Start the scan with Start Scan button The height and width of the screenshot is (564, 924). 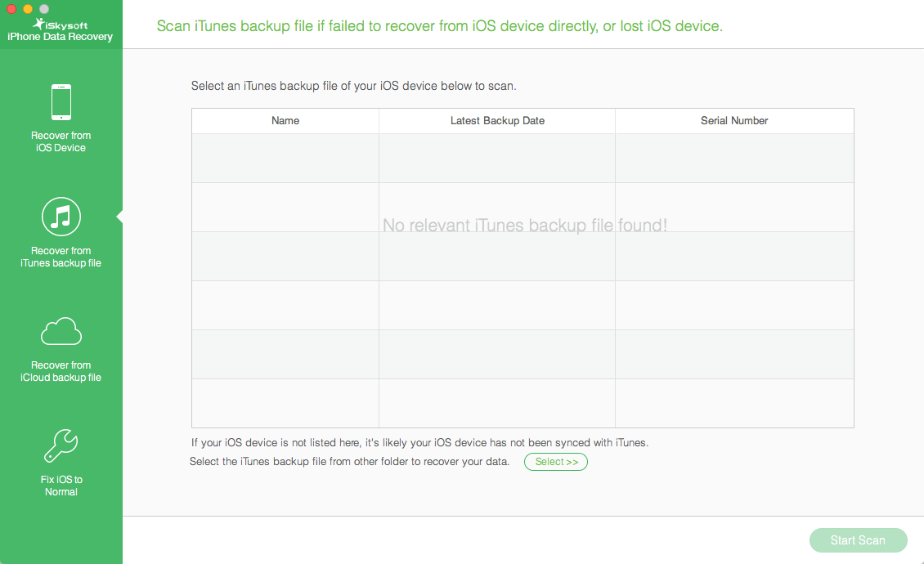click(858, 539)
